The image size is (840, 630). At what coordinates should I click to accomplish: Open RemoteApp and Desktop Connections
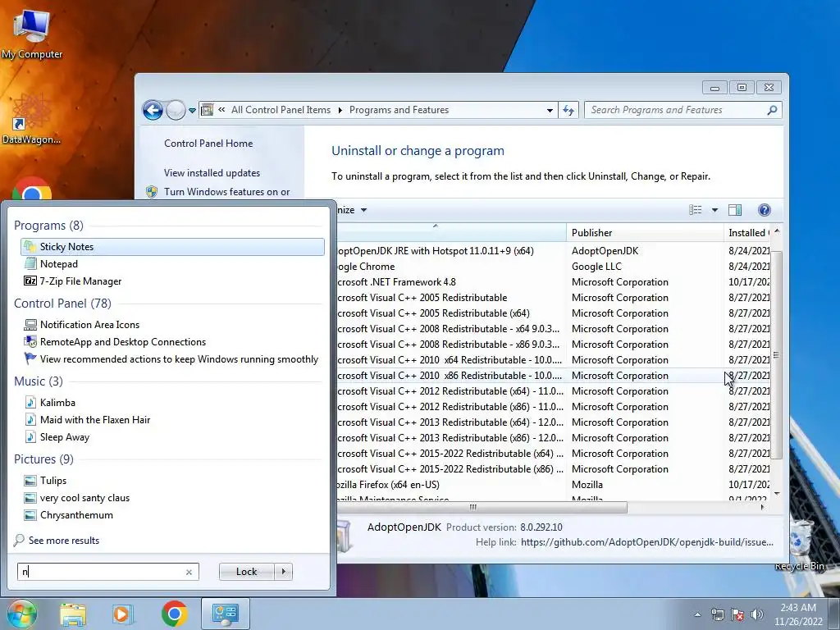pyautogui.click(x=115, y=342)
